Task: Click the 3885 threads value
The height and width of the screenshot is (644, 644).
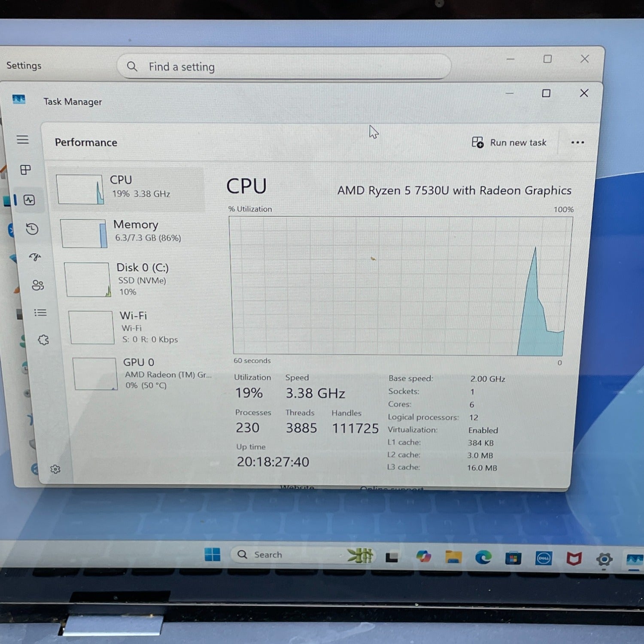Action: click(x=301, y=428)
